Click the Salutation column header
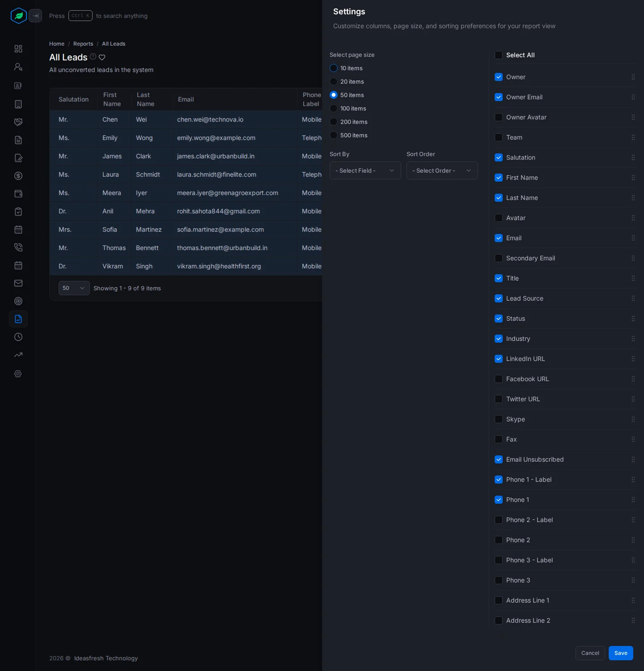Image resolution: width=644 pixels, height=671 pixels. pos(74,99)
